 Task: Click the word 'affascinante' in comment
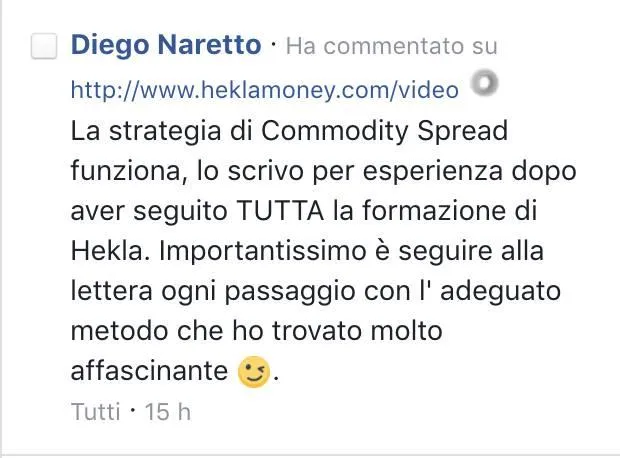point(149,371)
